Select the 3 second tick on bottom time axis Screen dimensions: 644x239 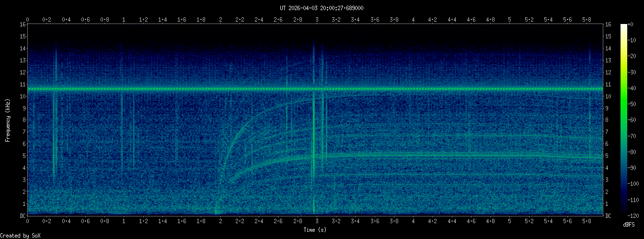(x=317, y=221)
